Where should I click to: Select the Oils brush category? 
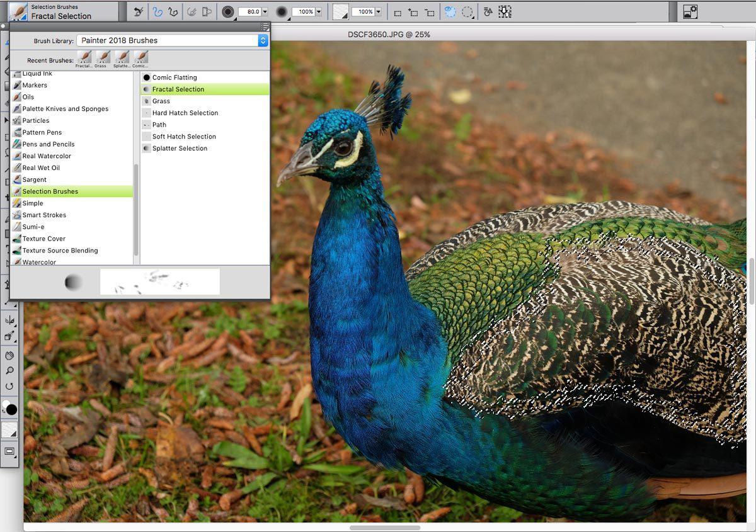[72, 97]
